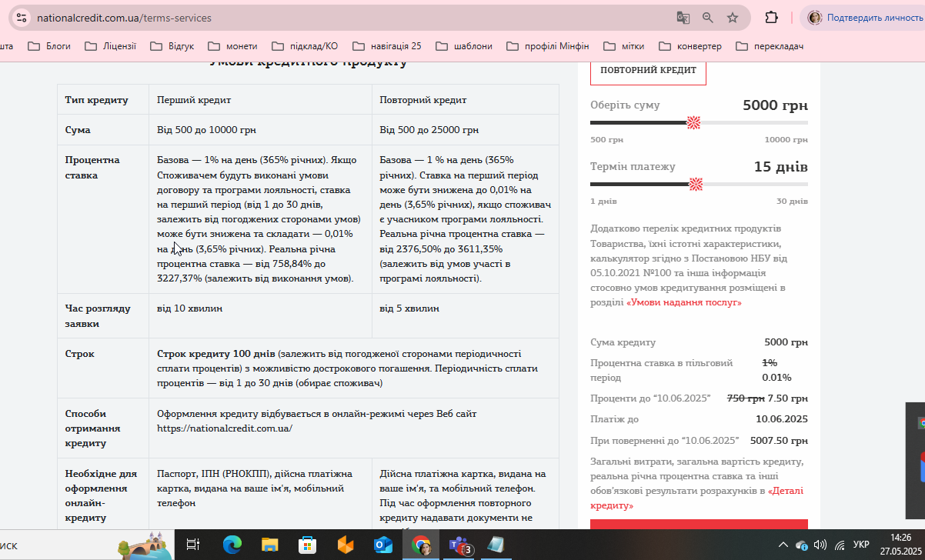Image resolution: width=925 pixels, height=560 pixels.
Task: Open the notepad-style app in taskbar
Action: (496, 545)
